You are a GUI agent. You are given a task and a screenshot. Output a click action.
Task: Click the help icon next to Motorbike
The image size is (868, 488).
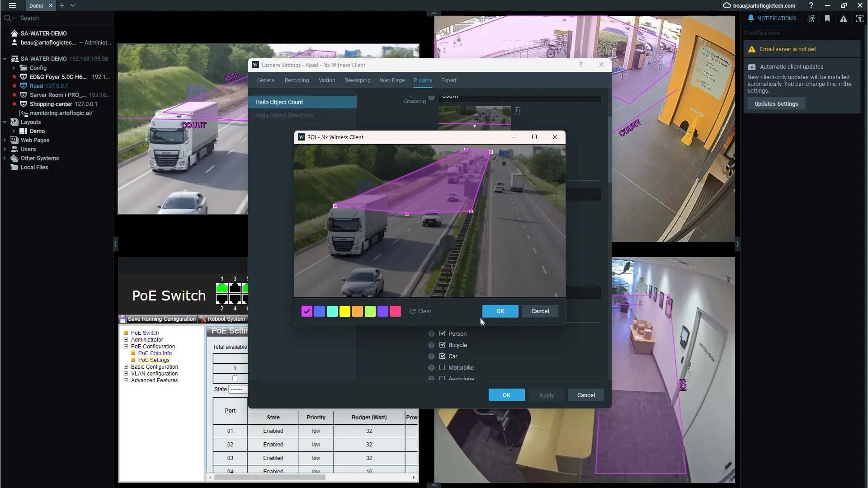431,368
